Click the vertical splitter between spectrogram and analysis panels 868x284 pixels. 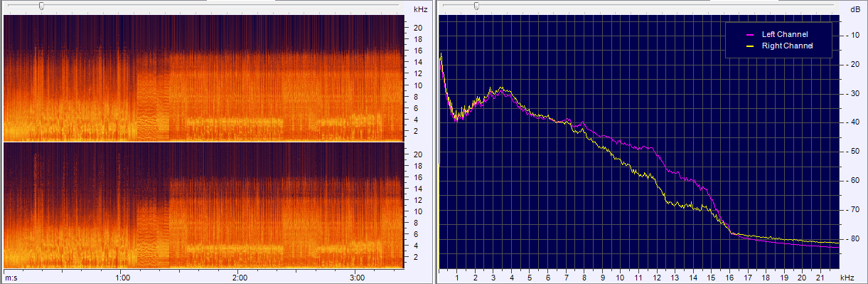(434, 142)
